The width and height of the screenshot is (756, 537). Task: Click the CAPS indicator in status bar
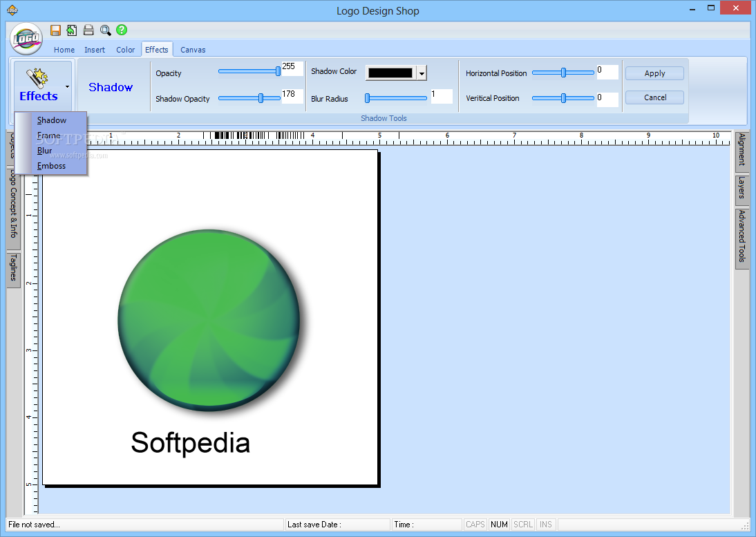pyautogui.click(x=475, y=525)
